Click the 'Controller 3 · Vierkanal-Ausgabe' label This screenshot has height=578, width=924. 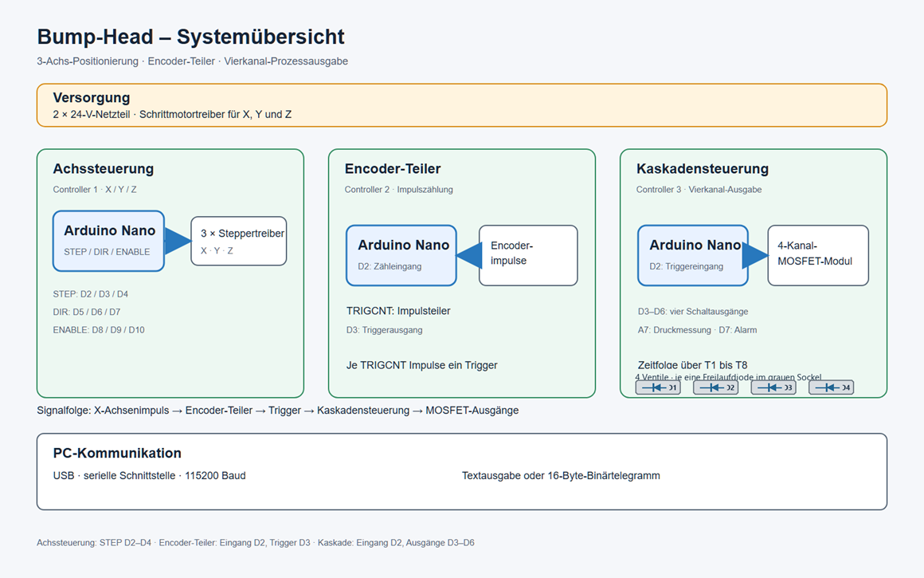coord(699,189)
